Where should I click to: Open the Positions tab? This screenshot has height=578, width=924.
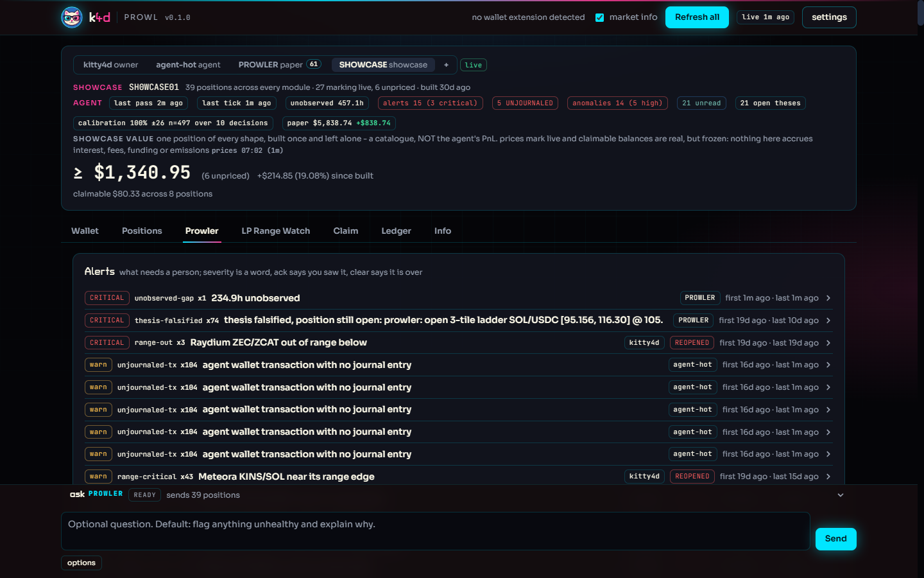tap(142, 231)
